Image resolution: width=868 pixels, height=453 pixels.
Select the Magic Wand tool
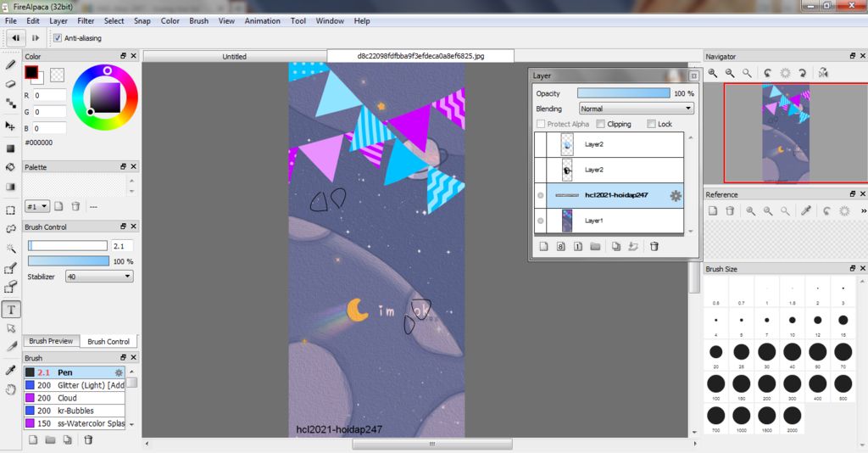coord(10,249)
